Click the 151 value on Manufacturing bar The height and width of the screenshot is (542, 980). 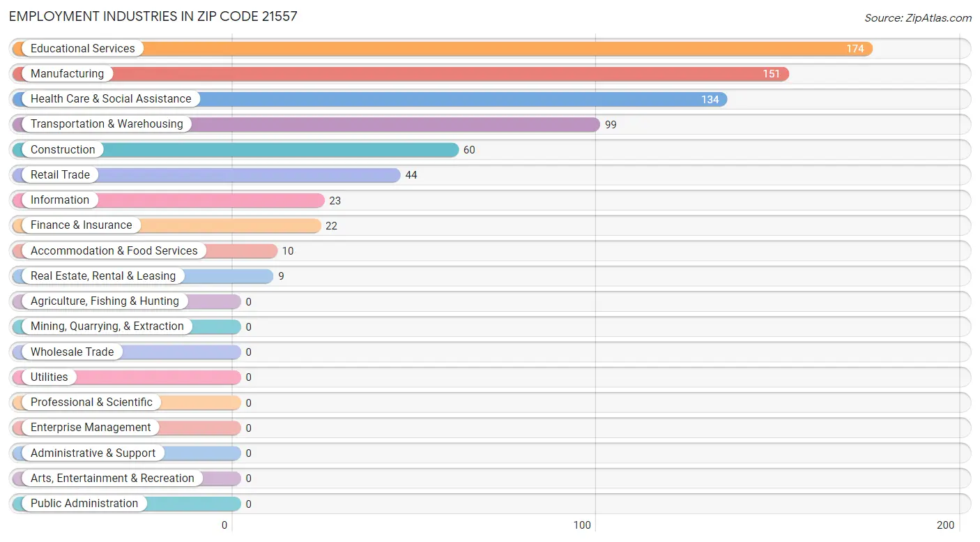pos(772,74)
